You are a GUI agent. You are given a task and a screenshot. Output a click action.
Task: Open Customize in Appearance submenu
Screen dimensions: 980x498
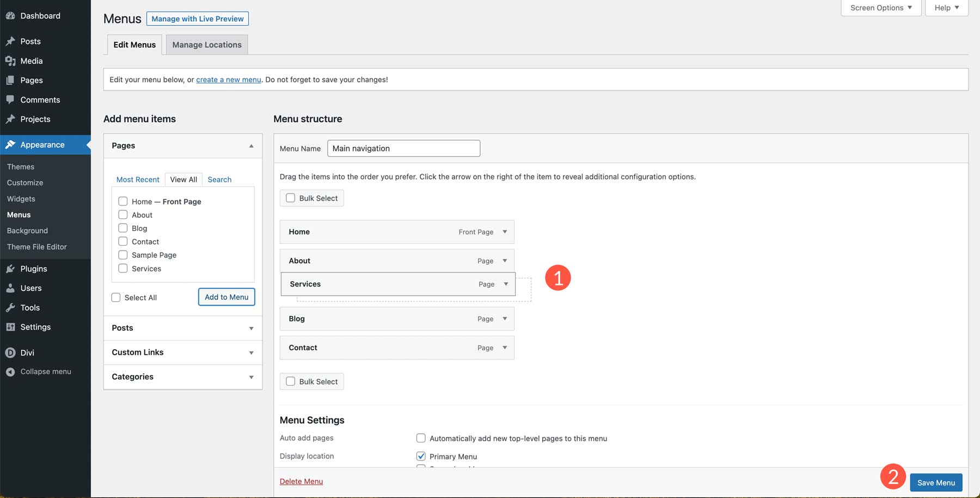tap(25, 183)
